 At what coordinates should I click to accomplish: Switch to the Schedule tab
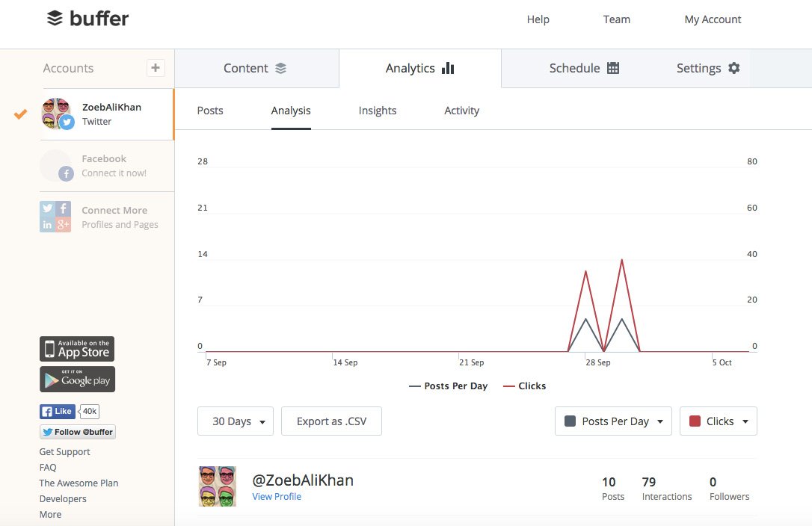pos(584,68)
